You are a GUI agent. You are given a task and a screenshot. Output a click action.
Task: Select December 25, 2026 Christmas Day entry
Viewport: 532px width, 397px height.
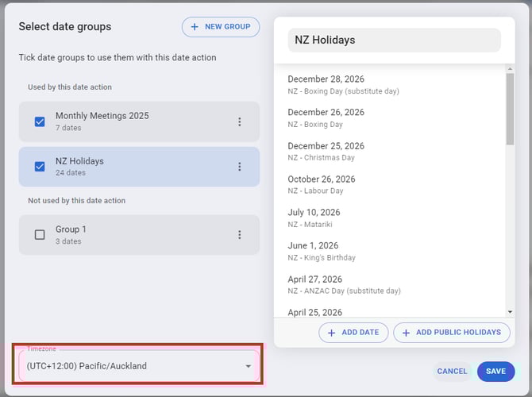pyautogui.click(x=326, y=151)
